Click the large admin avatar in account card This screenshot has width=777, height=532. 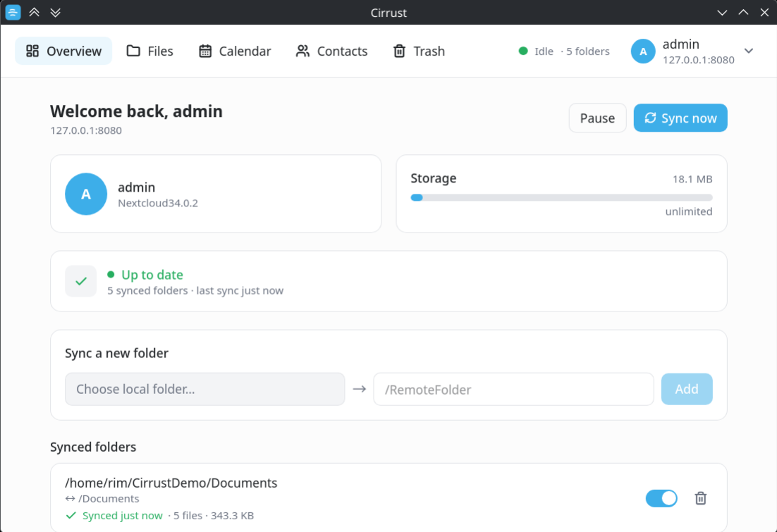click(x=86, y=194)
